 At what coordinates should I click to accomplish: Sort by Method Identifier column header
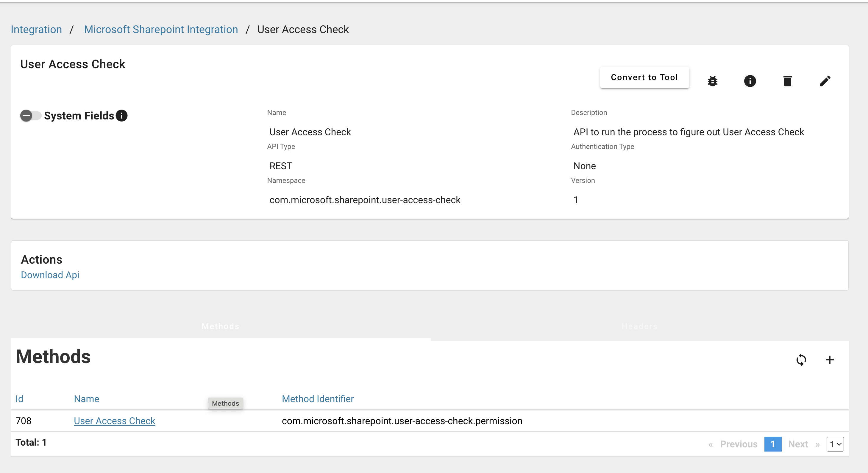(317, 399)
